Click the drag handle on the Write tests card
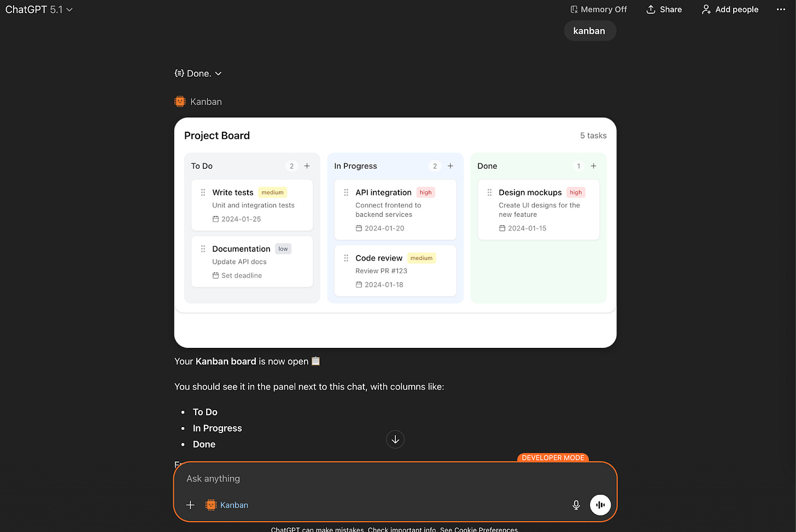This screenshot has height=532, width=796. pyautogui.click(x=203, y=192)
